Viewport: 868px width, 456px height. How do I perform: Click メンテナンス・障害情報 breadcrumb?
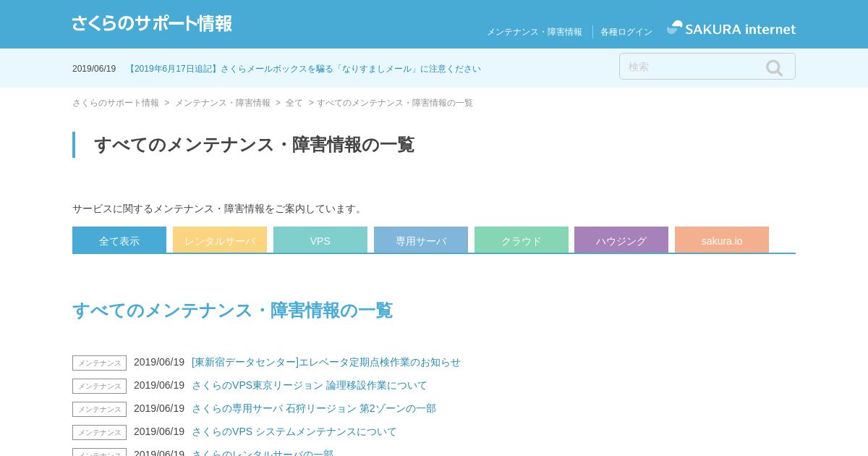(223, 103)
